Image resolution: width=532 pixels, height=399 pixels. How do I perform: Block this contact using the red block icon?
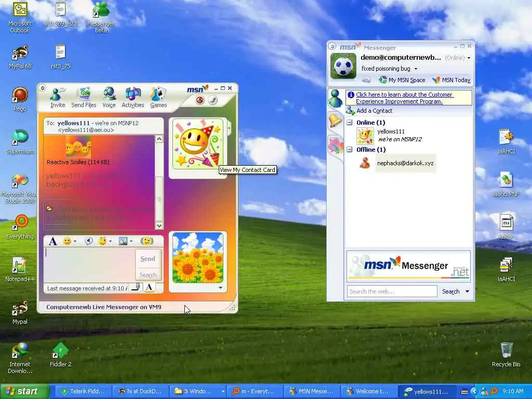tap(200, 100)
